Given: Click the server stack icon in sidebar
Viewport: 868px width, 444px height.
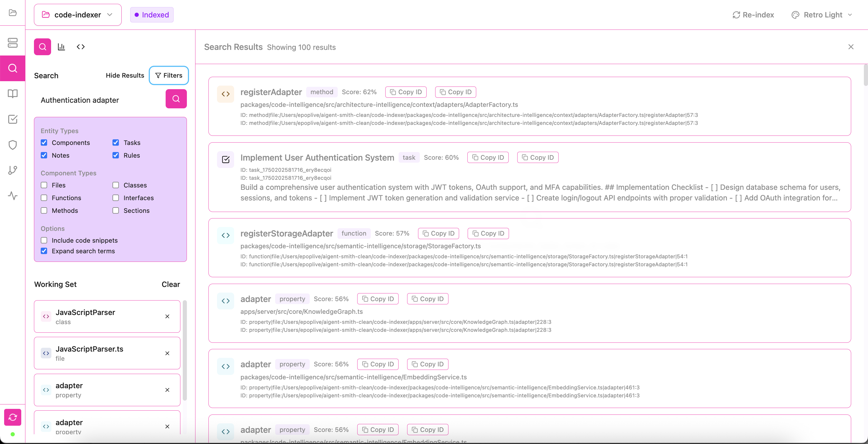Looking at the screenshot, I should pyautogui.click(x=12, y=43).
